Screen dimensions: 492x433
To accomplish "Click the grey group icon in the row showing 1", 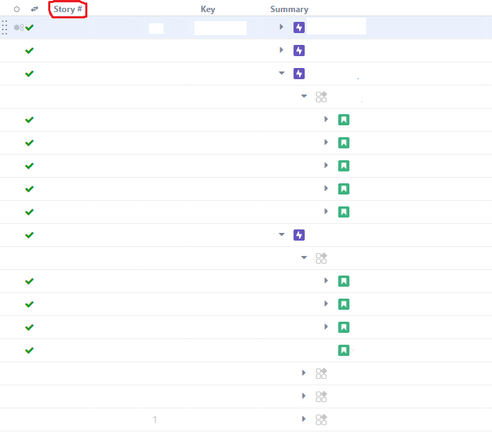I will [321, 419].
